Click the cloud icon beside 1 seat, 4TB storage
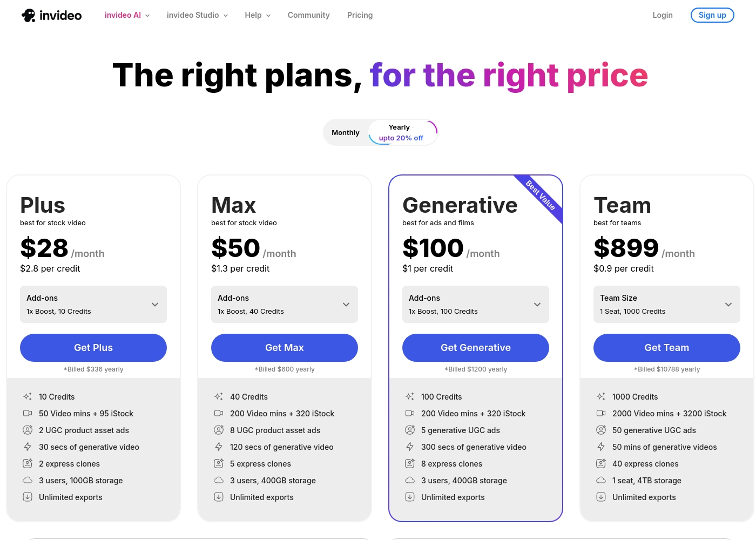The height and width of the screenshot is (540, 756). click(x=601, y=480)
